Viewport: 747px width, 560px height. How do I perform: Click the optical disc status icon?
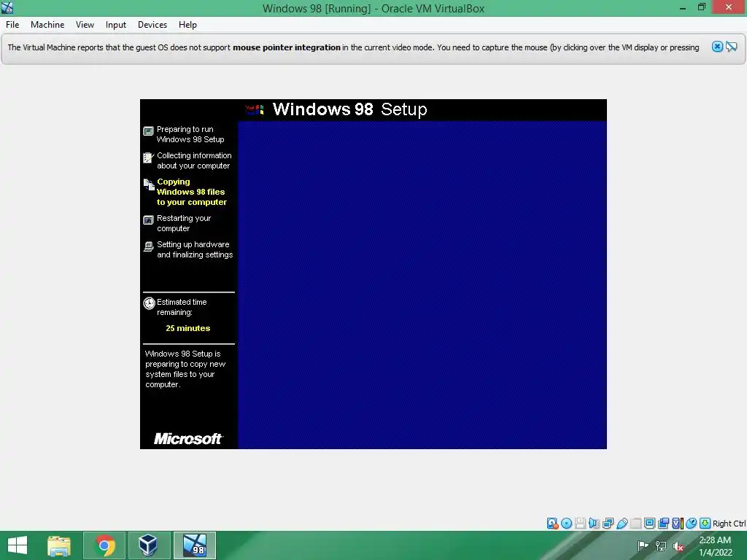click(x=566, y=524)
